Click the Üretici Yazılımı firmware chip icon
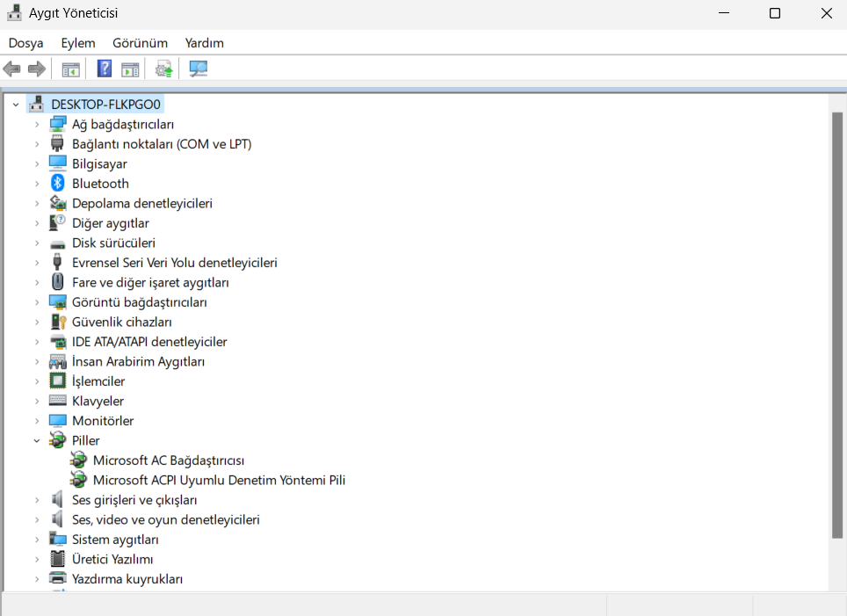 [x=57, y=559]
